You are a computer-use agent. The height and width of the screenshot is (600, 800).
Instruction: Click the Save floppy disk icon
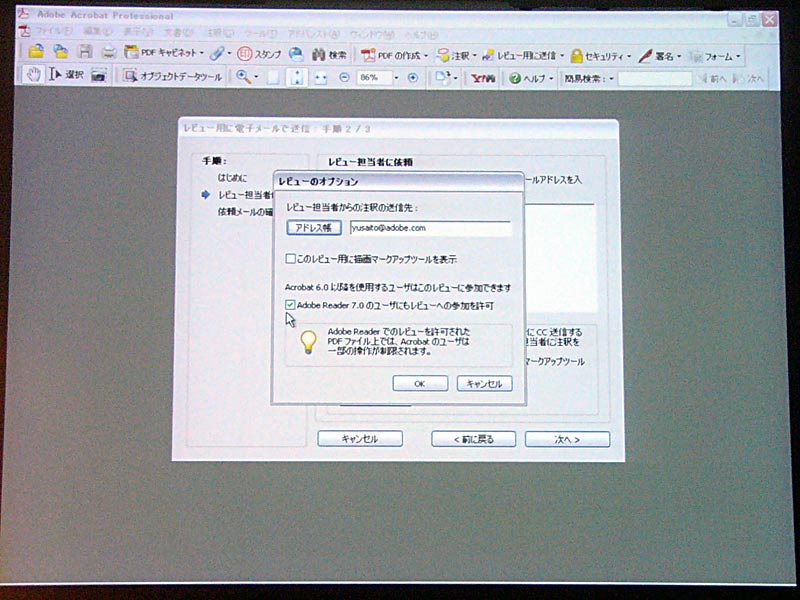[85, 52]
